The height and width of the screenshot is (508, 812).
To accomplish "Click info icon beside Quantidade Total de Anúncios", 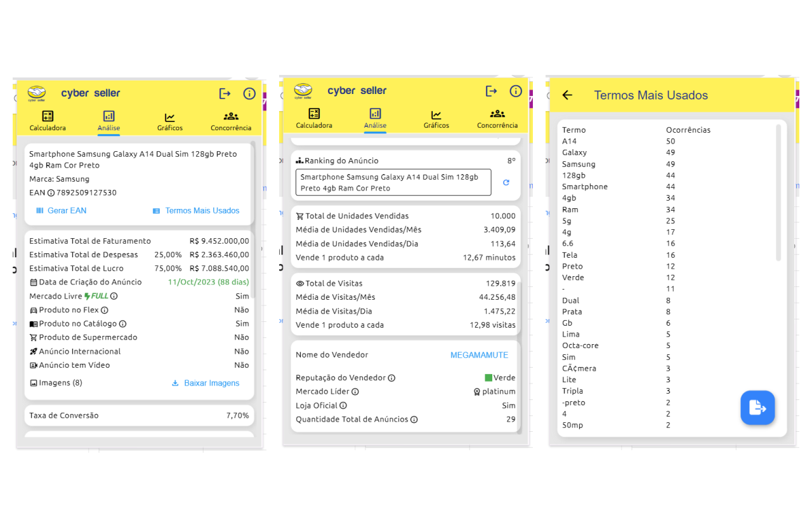I will pyautogui.click(x=414, y=420).
